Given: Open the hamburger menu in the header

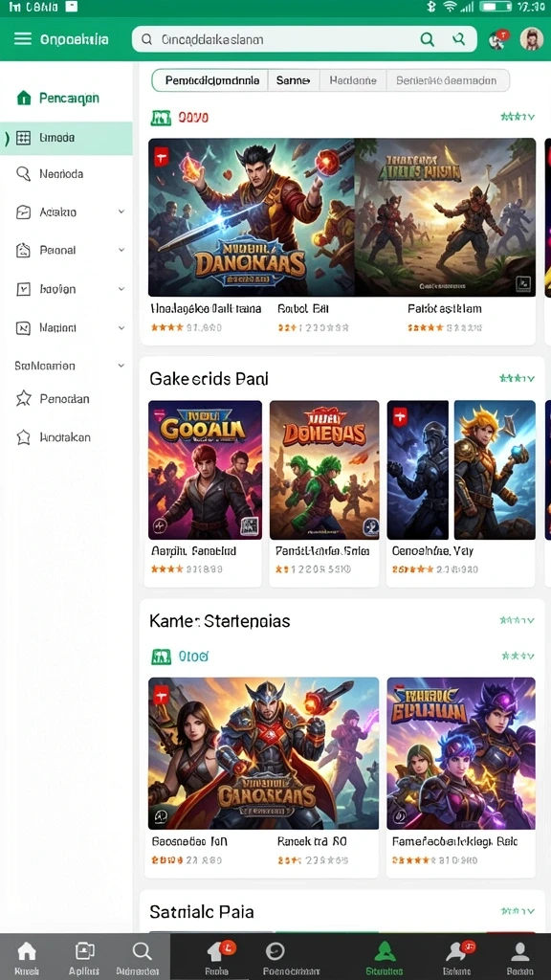Looking at the screenshot, I should 23,38.
